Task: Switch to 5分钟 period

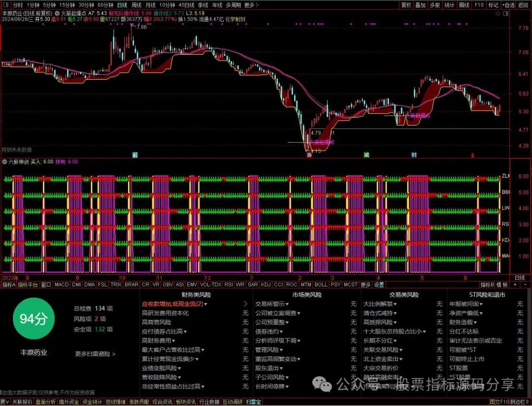Action: tap(49, 5)
